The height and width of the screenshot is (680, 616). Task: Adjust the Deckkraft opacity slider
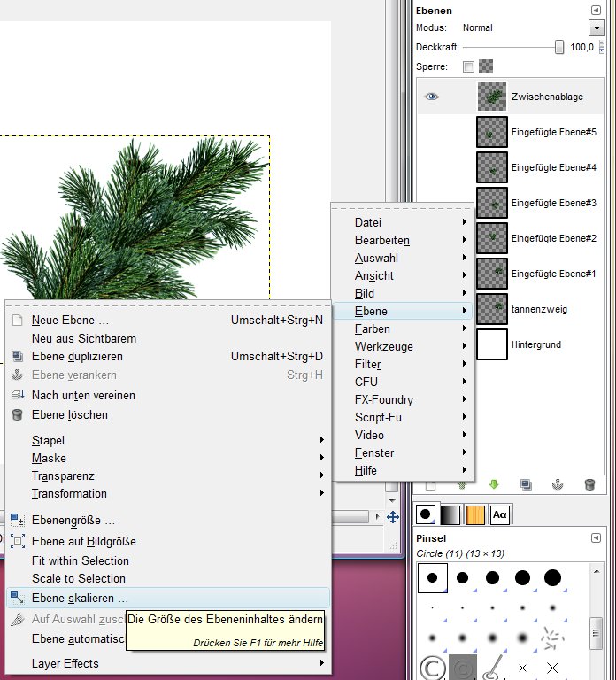513,47
